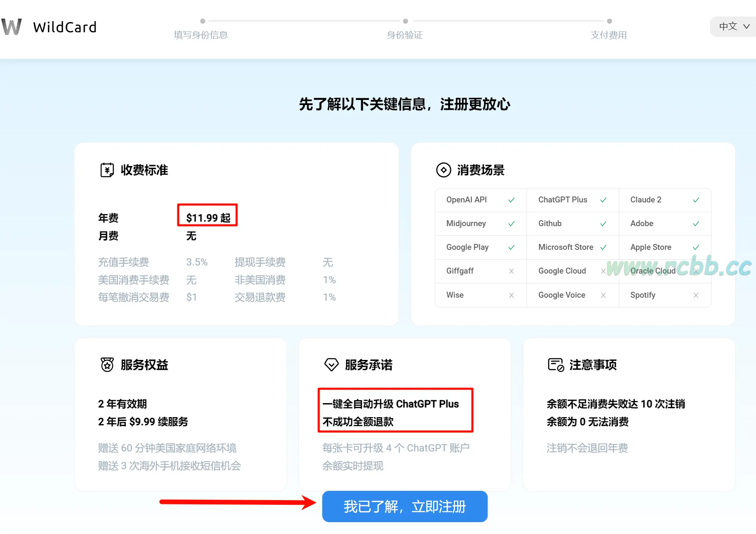Viewport: 756px width, 534px height.
Task: Click the 服务权益 medal badge icon
Action: point(107,365)
